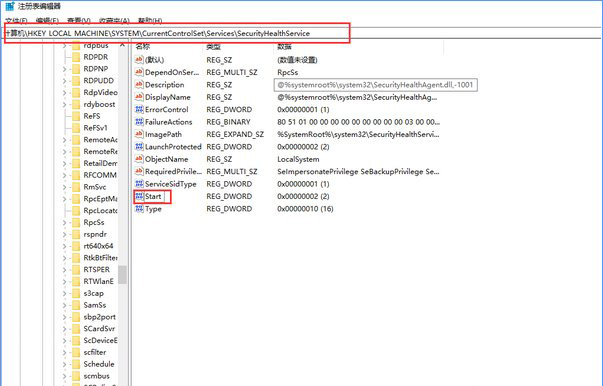Expand the RDPNP tree node
The height and width of the screenshot is (386, 603).
tap(64, 69)
